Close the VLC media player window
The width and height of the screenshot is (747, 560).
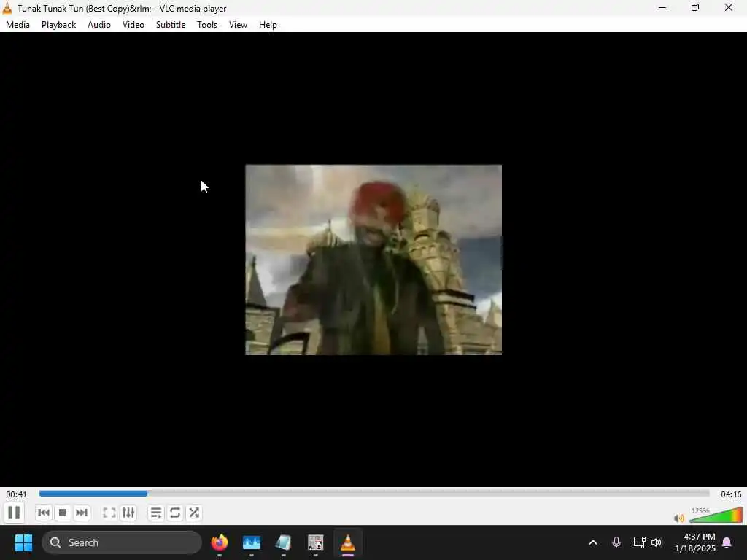(729, 7)
